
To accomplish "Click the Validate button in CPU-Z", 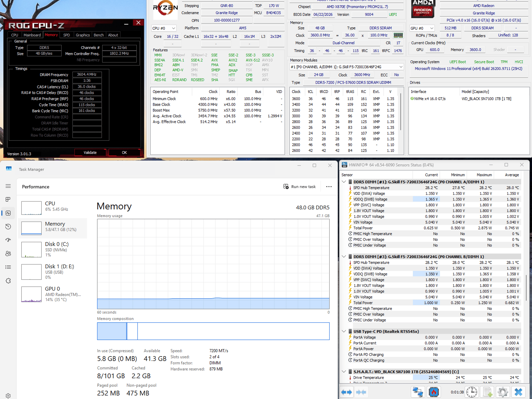I will coord(90,152).
